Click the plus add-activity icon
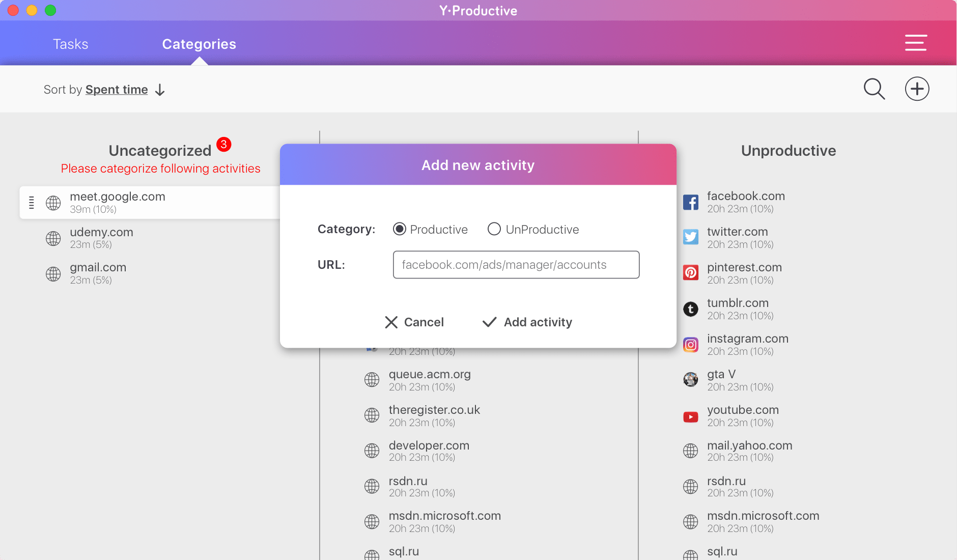This screenshot has height=560, width=957. point(917,89)
